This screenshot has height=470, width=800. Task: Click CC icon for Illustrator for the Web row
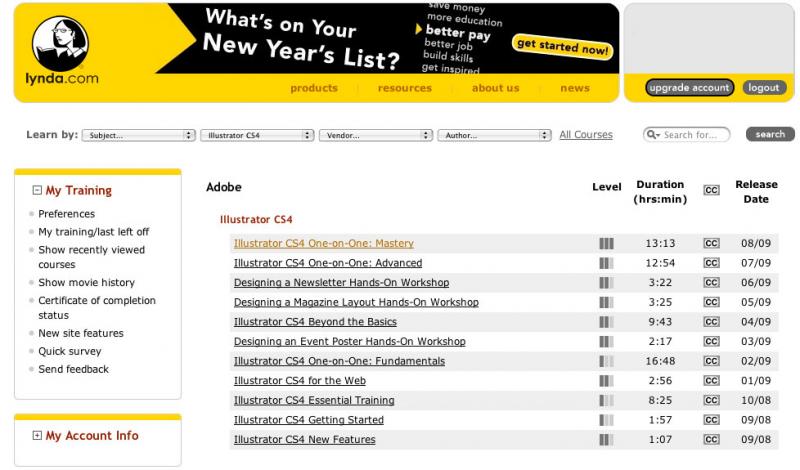click(711, 381)
